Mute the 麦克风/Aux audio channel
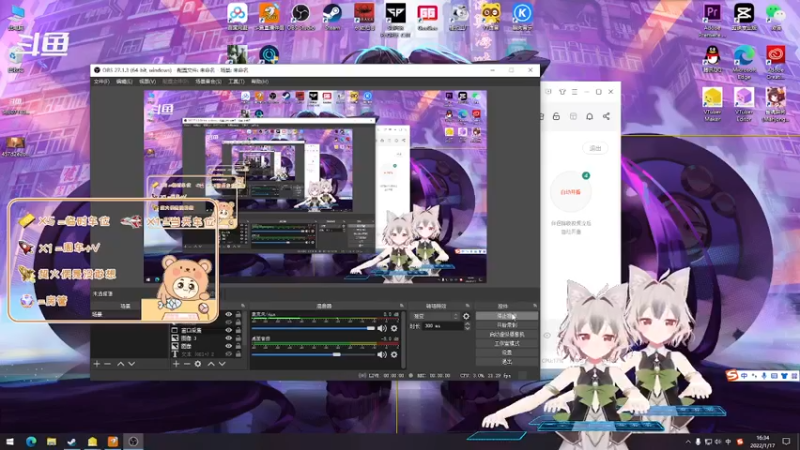800x450 pixels. click(x=382, y=328)
